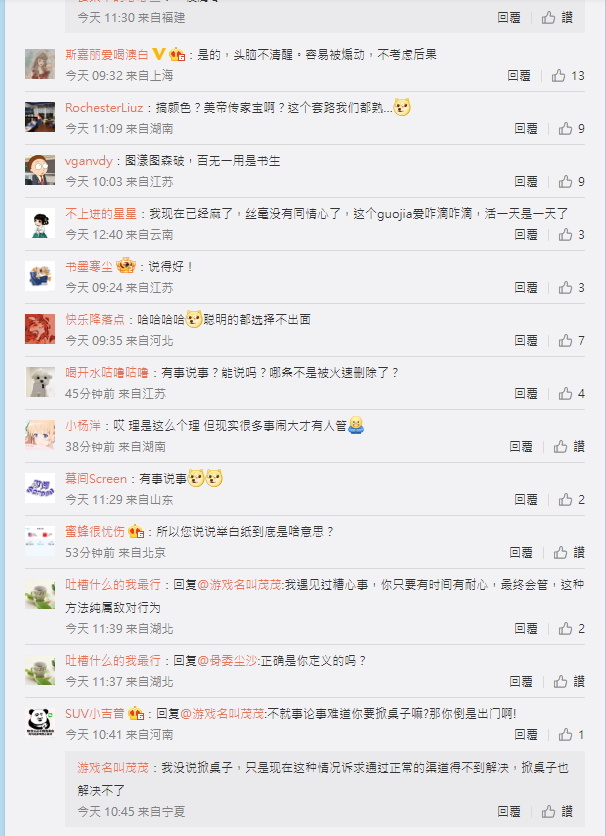This screenshot has width=606, height=836.
Task: Reply to 小杨洋's comment
Action: tap(521, 447)
